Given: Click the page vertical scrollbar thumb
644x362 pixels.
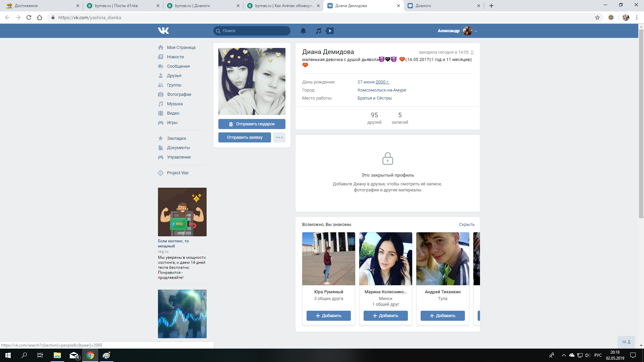Looking at the screenshot, I should pos(641,124).
